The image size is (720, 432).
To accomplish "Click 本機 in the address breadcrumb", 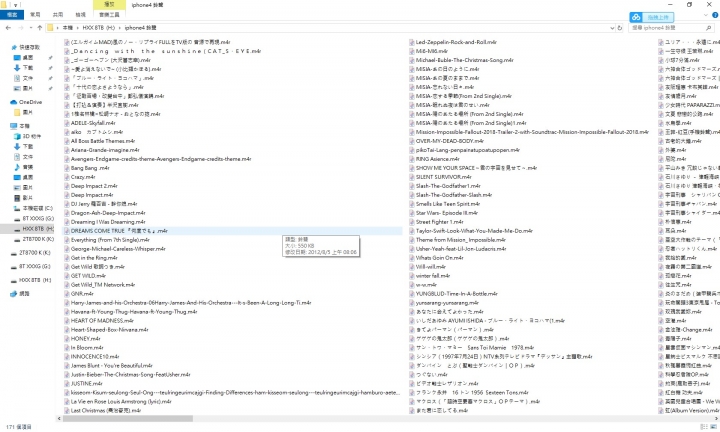I will [68, 28].
